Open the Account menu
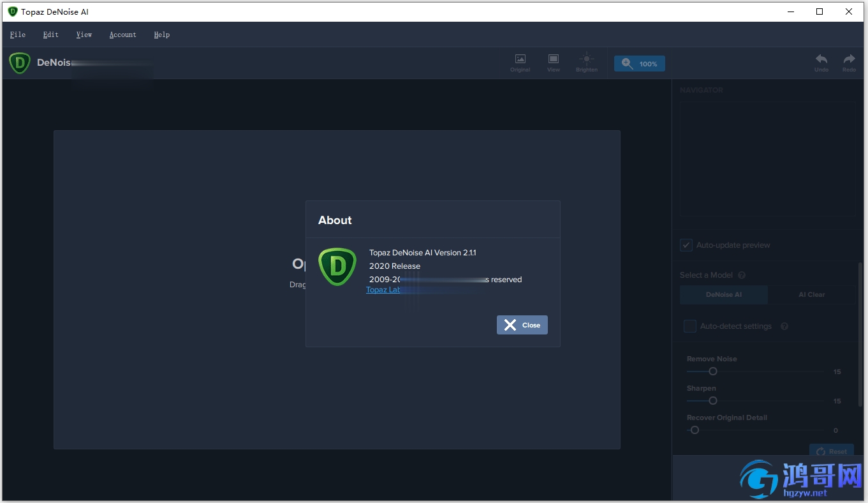 click(x=123, y=34)
